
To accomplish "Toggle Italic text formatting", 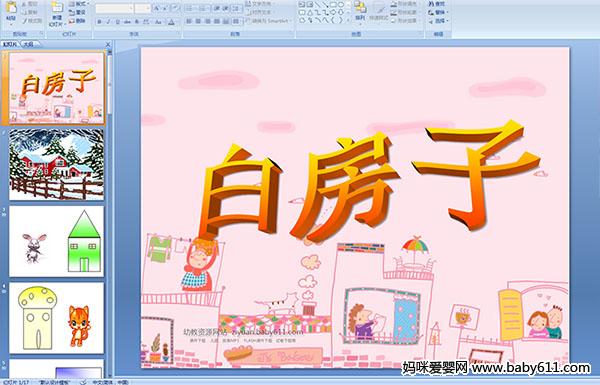I will coord(108,22).
